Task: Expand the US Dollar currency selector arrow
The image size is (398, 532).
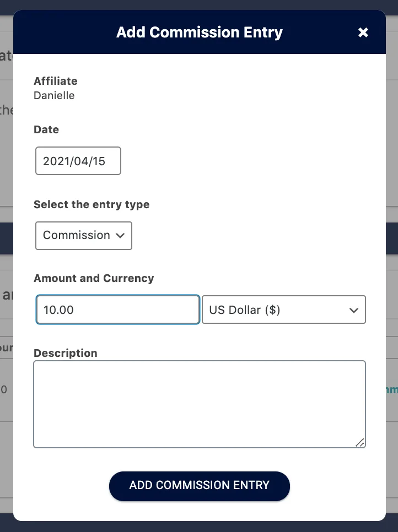Action: tap(353, 310)
